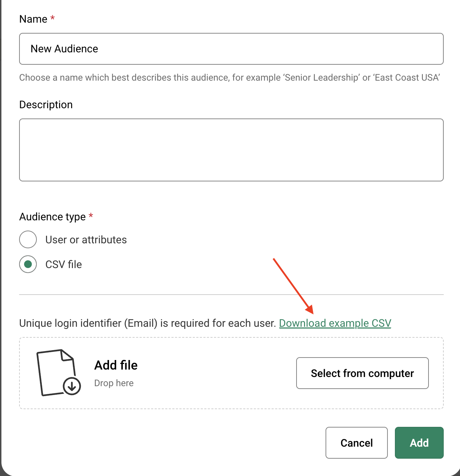The width and height of the screenshot is (460, 476).
Task: Click the Name field label
Action: coord(33,19)
